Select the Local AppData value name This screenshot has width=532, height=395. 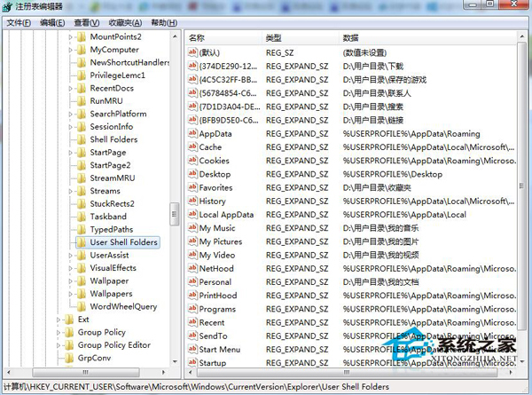pos(226,215)
